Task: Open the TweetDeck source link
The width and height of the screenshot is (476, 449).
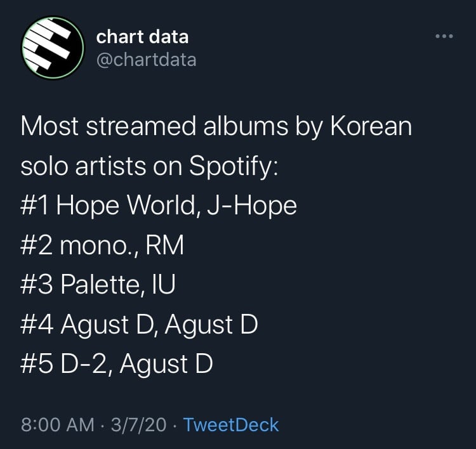Action: click(231, 424)
